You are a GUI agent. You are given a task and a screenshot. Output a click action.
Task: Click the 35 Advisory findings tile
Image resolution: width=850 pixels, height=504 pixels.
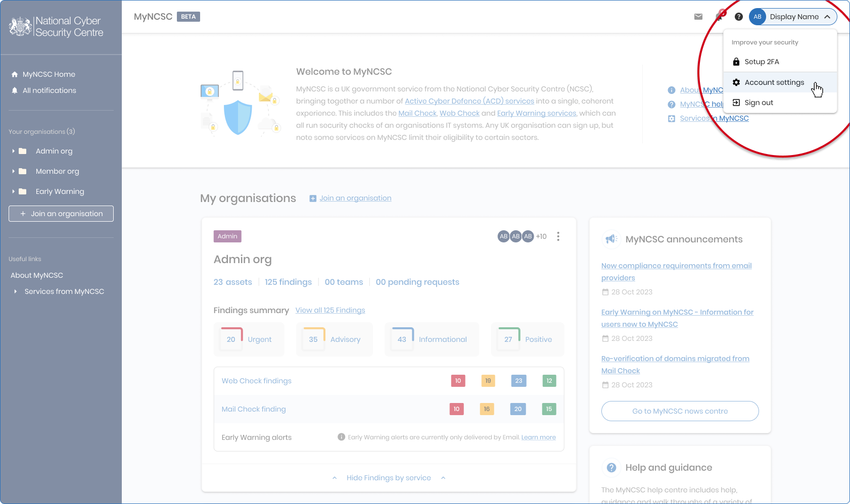tap(334, 339)
